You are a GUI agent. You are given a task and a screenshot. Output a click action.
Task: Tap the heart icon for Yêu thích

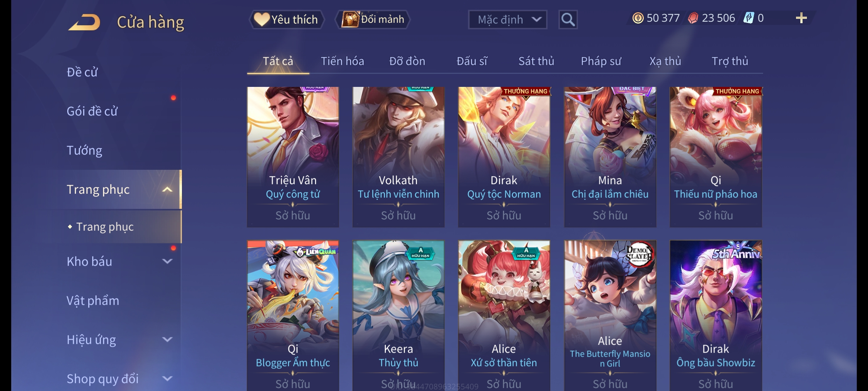pyautogui.click(x=261, y=20)
